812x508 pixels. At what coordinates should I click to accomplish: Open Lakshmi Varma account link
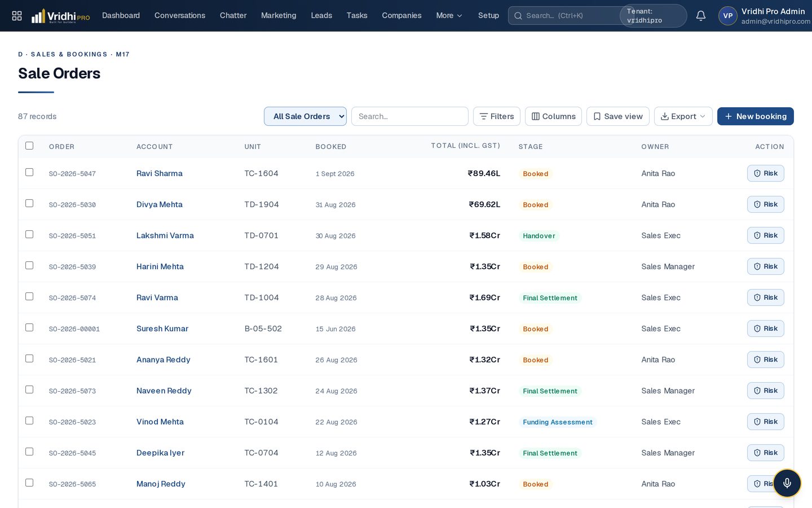point(165,235)
